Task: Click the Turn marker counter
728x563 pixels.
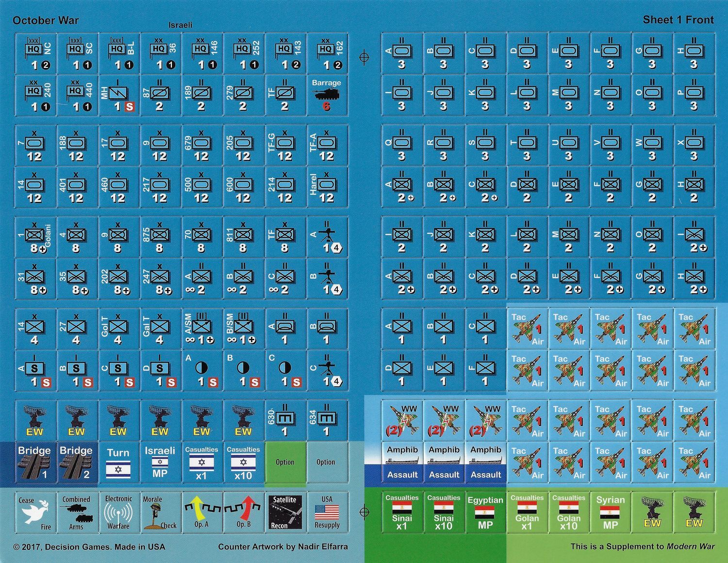Action: click(118, 463)
